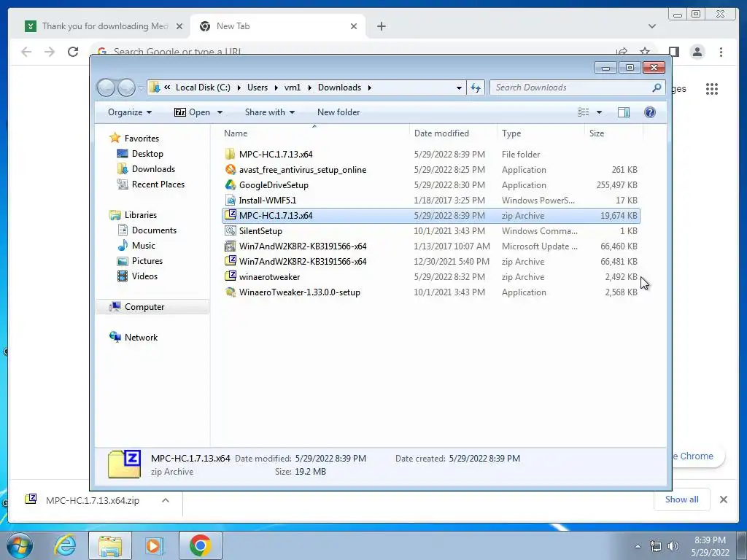This screenshot has height=560, width=747.
Task: Open the address bar history dropdown
Action: coord(459,87)
